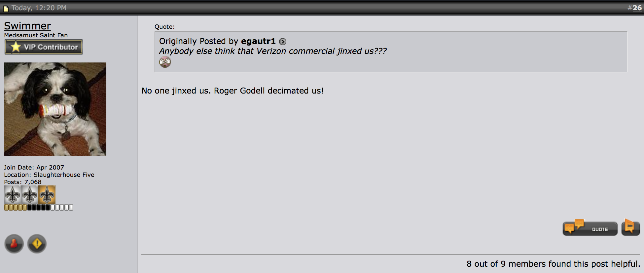Click view-post arrow next to egautr1

pos(283,42)
